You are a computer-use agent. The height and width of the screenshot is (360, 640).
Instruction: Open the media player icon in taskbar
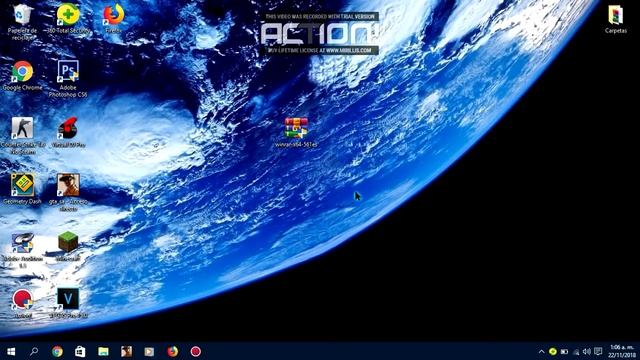pyautogui.click(x=149, y=351)
